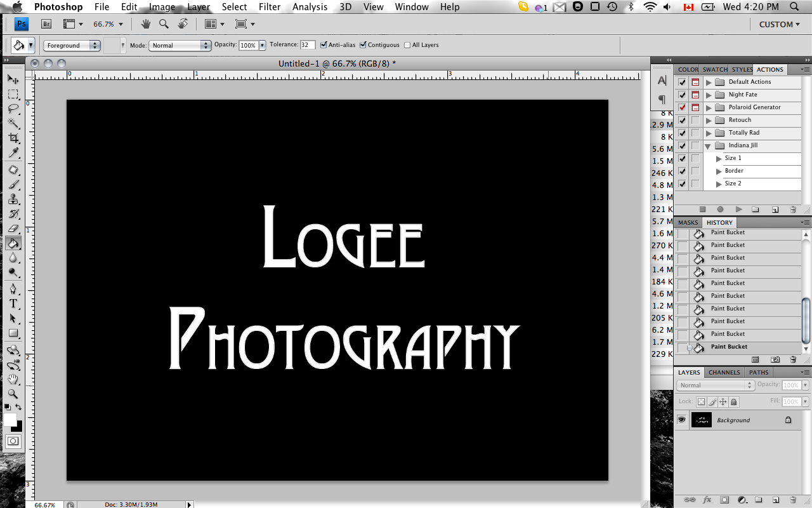The width and height of the screenshot is (812, 508).
Task: Disable the Anti-alias checkbox
Action: click(324, 45)
